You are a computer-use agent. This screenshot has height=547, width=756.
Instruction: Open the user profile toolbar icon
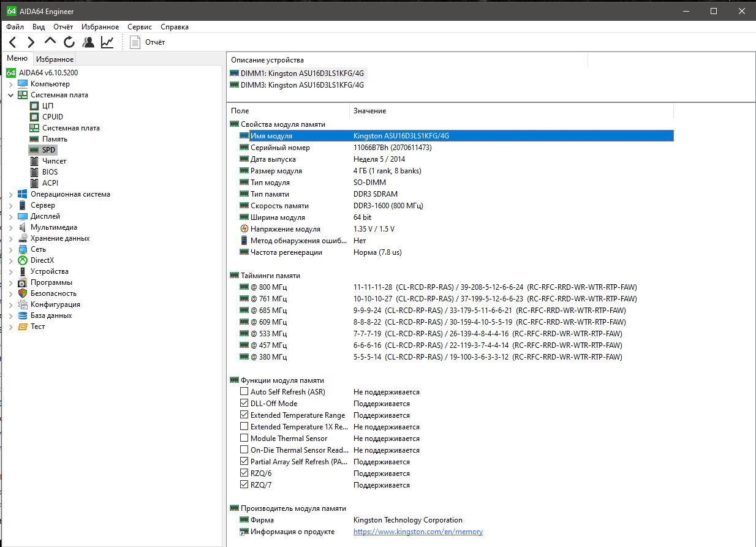tap(88, 42)
